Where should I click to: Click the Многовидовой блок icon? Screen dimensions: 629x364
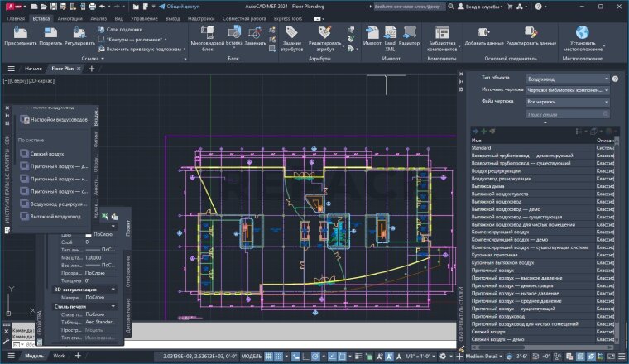coord(207,34)
